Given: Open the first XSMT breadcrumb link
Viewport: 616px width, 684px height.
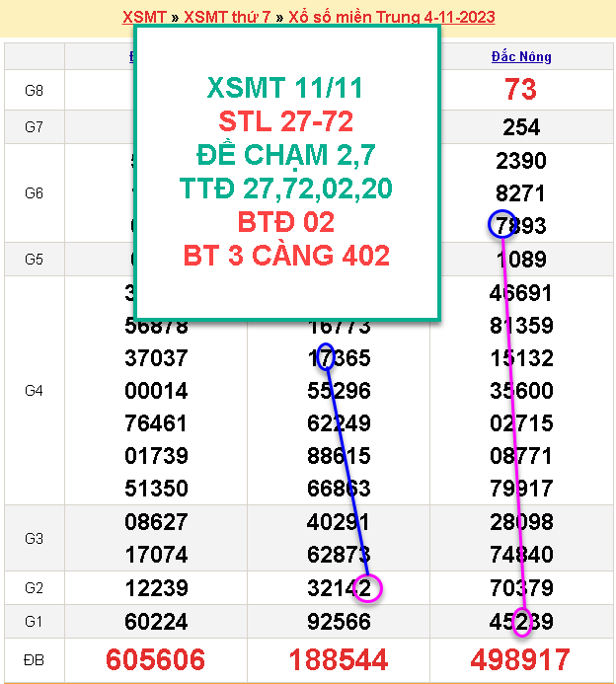Looking at the screenshot, I should point(144,18).
